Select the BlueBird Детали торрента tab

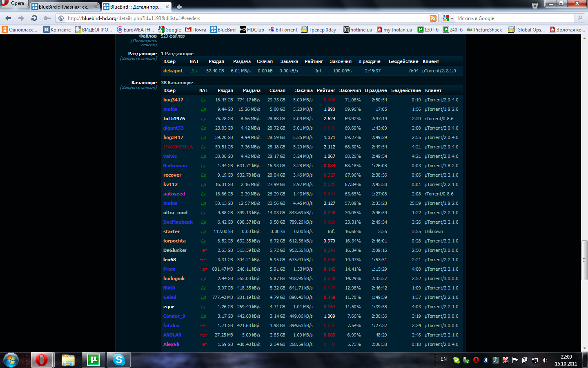point(136,7)
